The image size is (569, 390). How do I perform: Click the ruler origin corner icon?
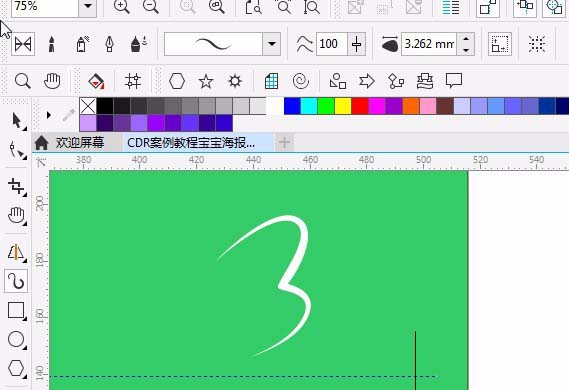coord(41,162)
